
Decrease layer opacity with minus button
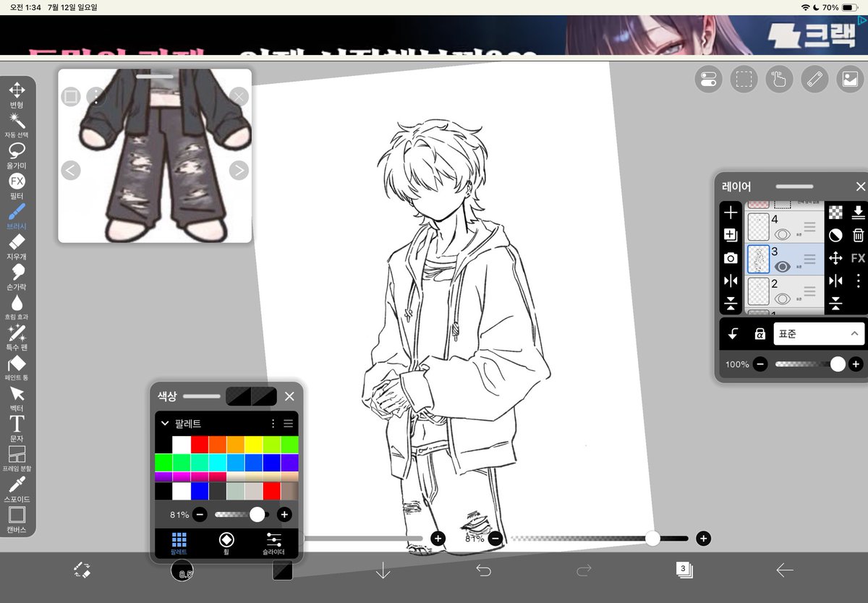click(x=759, y=364)
